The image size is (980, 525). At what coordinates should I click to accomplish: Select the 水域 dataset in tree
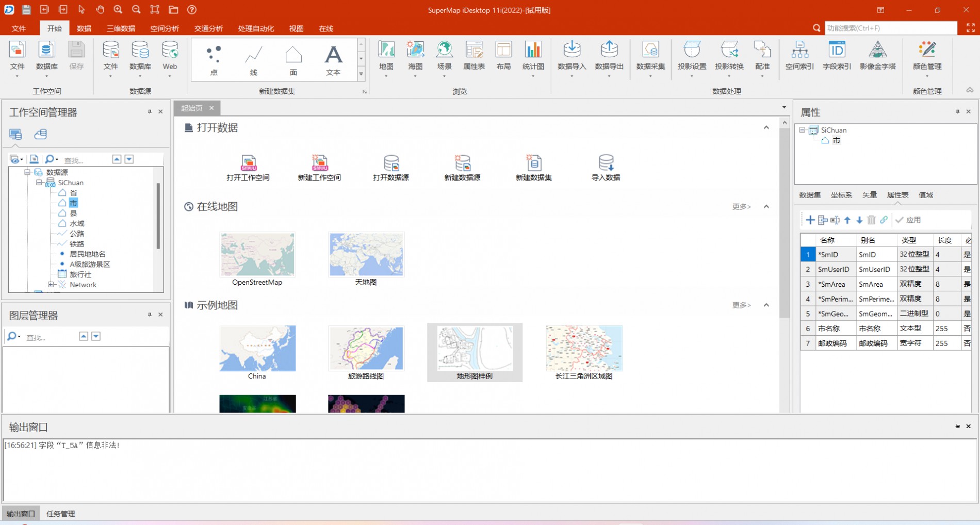pyautogui.click(x=77, y=223)
